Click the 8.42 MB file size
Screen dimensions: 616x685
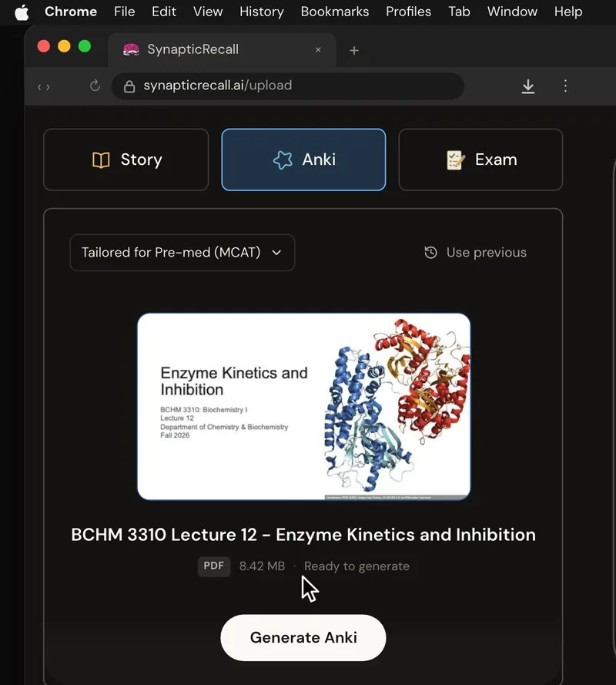[262, 566]
